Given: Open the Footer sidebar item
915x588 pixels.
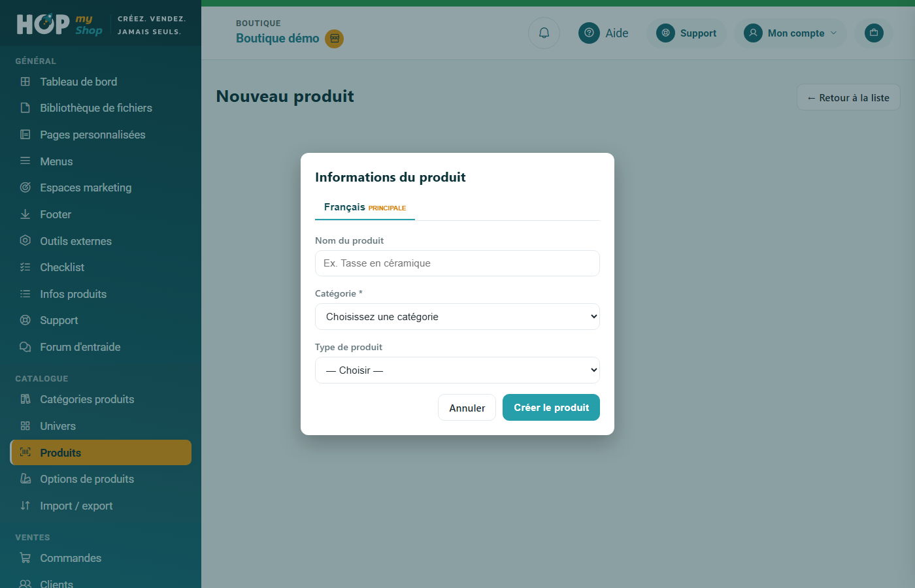Looking at the screenshot, I should point(101,214).
